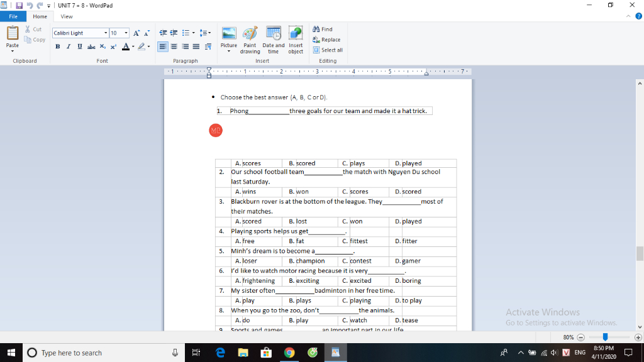Decrease the paragraph indent
644x362 pixels.
[163, 33]
